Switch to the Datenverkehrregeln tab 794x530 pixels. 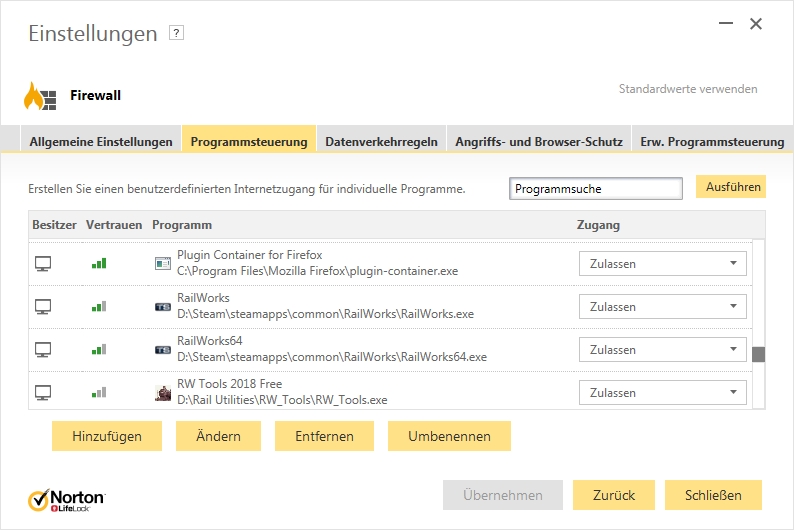click(381, 142)
